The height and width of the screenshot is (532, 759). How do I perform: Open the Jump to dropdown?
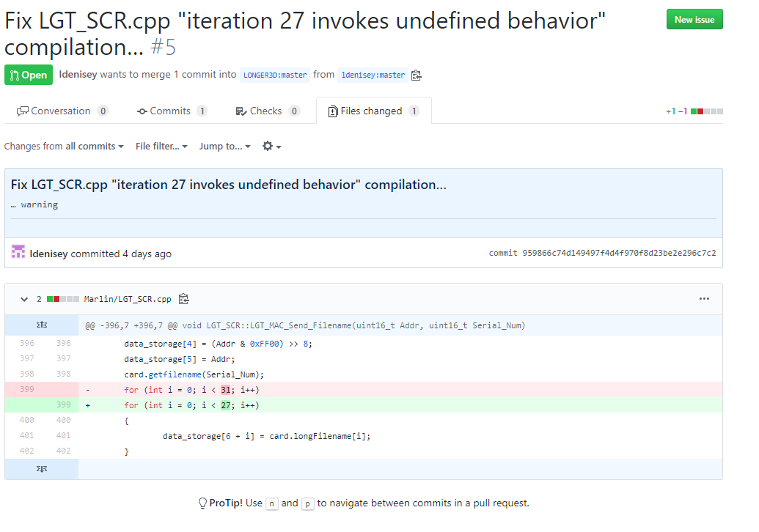pyautogui.click(x=224, y=147)
